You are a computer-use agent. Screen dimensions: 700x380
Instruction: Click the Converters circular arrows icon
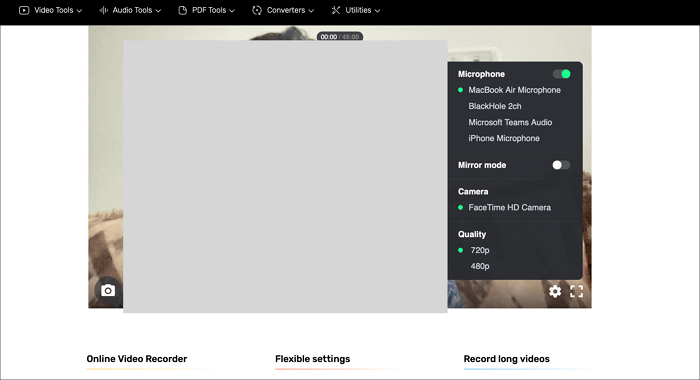click(x=257, y=10)
